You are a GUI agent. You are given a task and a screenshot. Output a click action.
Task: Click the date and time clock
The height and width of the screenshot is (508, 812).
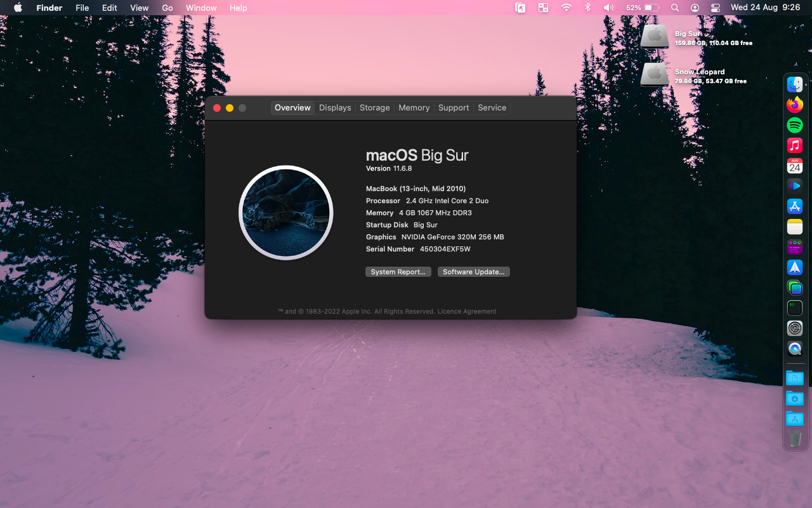pos(766,8)
